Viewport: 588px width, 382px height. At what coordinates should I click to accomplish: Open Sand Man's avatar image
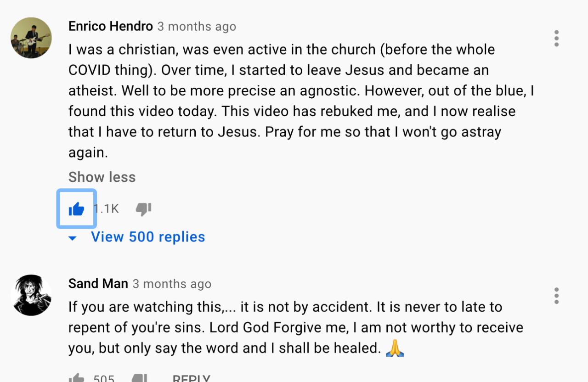[x=31, y=295]
